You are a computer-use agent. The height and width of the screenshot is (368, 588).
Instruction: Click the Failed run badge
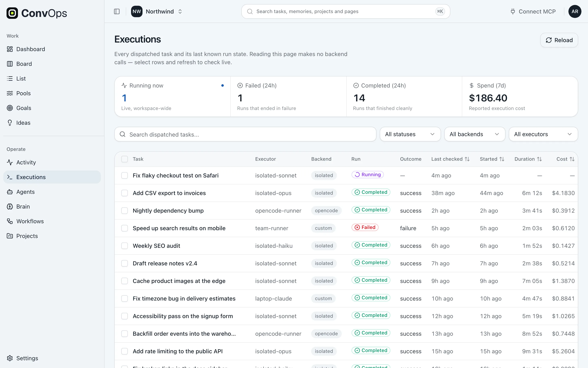[365, 227]
